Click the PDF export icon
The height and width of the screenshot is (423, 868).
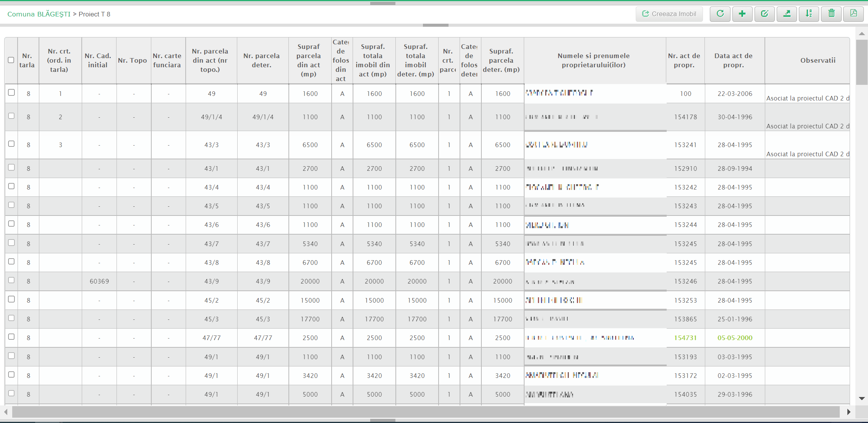click(x=853, y=14)
